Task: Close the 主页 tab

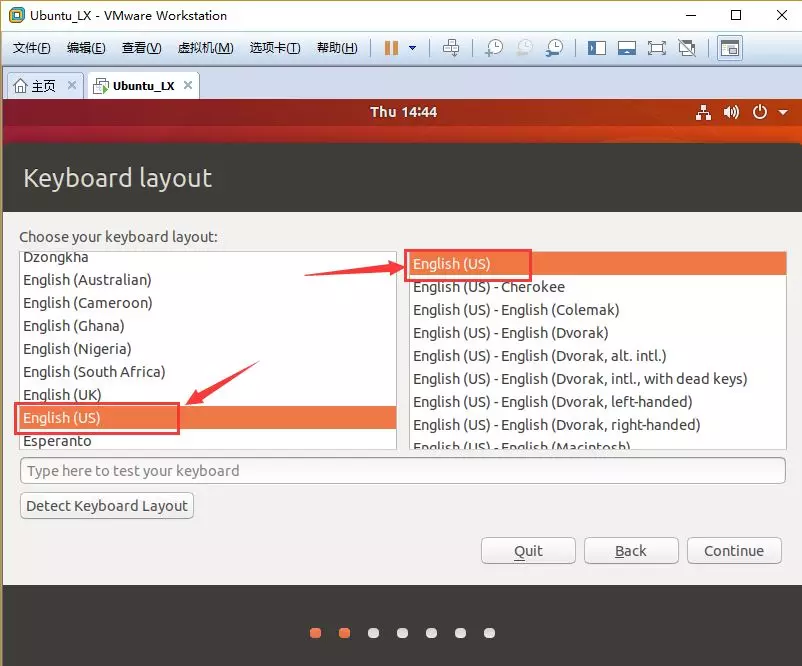Action: click(x=72, y=85)
